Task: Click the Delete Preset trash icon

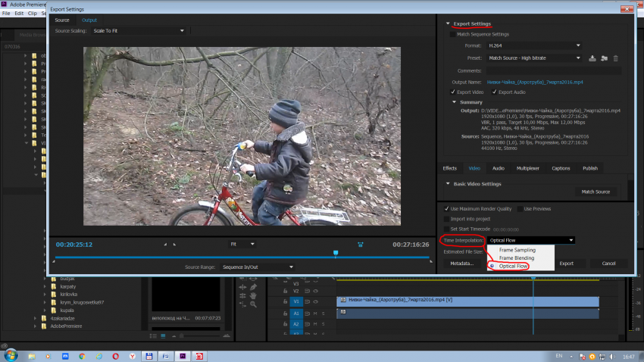Action: pos(615,58)
